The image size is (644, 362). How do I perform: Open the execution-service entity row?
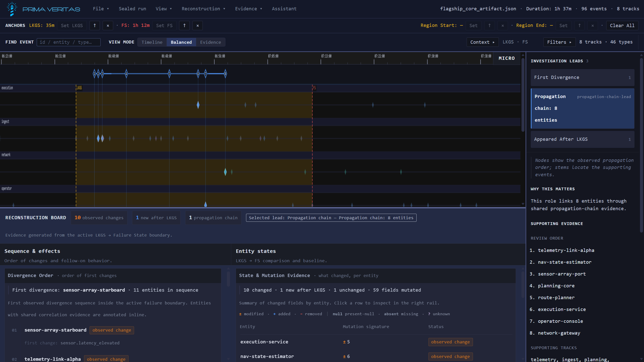[376, 342]
